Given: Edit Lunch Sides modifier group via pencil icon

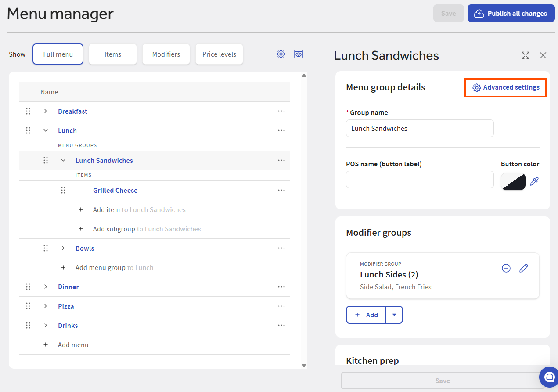Looking at the screenshot, I should tap(524, 268).
